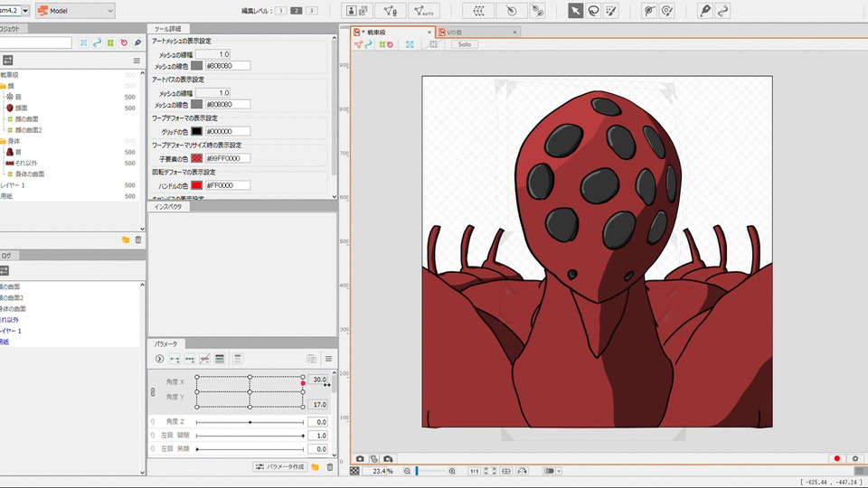Toggle the red record button below canvas
Screen dimensions: 868x488
[837, 458]
